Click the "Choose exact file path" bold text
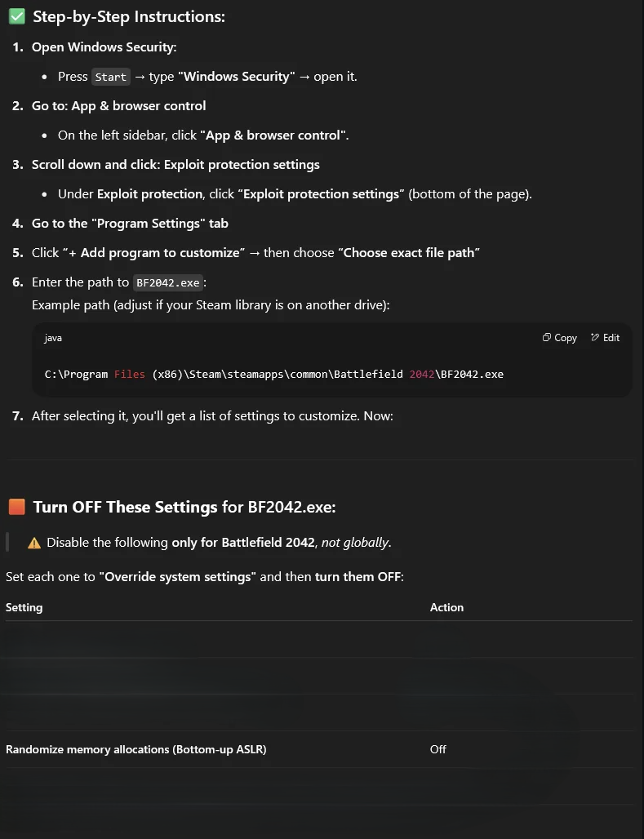Image resolution: width=644 pixels, height=839 pixels. coord(409,253)
